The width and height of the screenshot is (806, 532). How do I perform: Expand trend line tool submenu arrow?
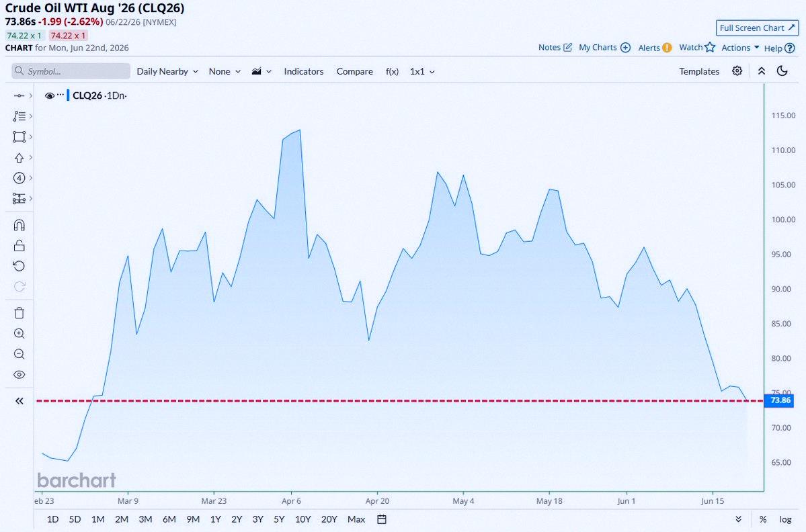click(x=32, y=95)
